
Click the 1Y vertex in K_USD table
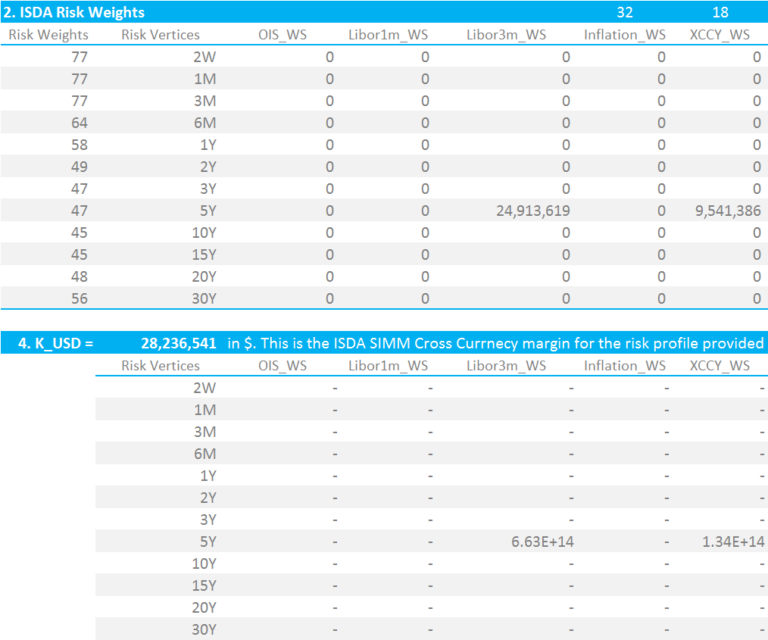pyautogui.click(x=208, y=475)
